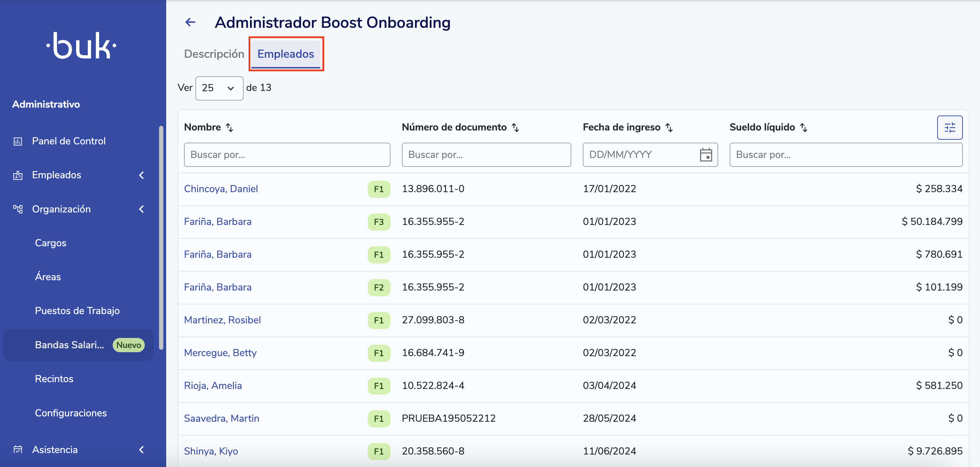This screenshot has height=467, width=980.
Task: Expand the Asistencia sidebar menu
Action: tap(142, 450)
